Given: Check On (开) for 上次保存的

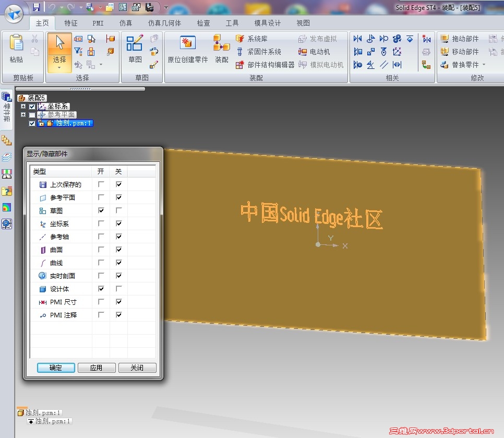Looking at the screenshot, I should click(x=101, y=184).
